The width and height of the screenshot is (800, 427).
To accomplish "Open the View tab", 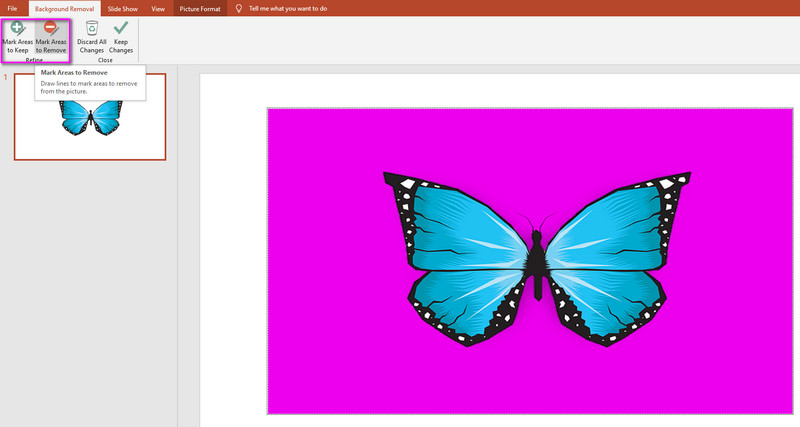I will (158, 9).
